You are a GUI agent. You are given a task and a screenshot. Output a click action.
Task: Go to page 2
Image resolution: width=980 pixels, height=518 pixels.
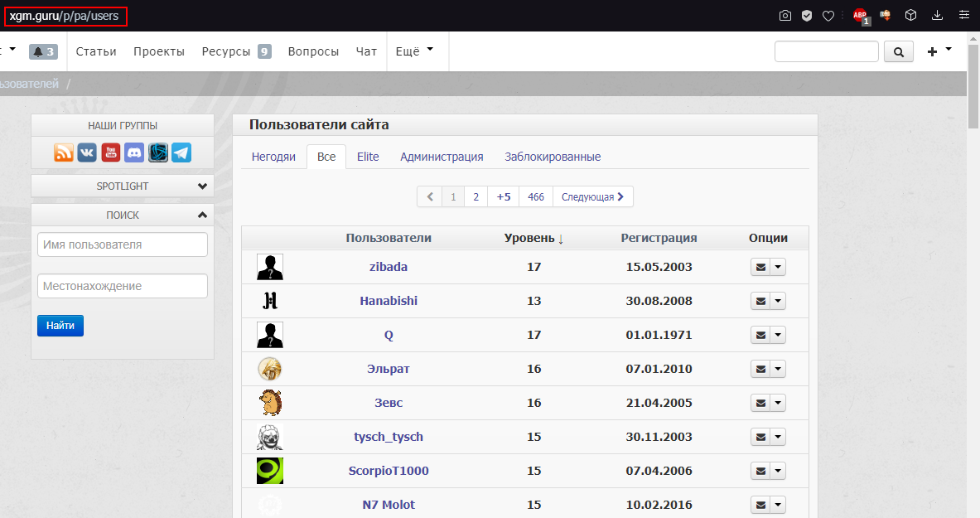(476, 196)
